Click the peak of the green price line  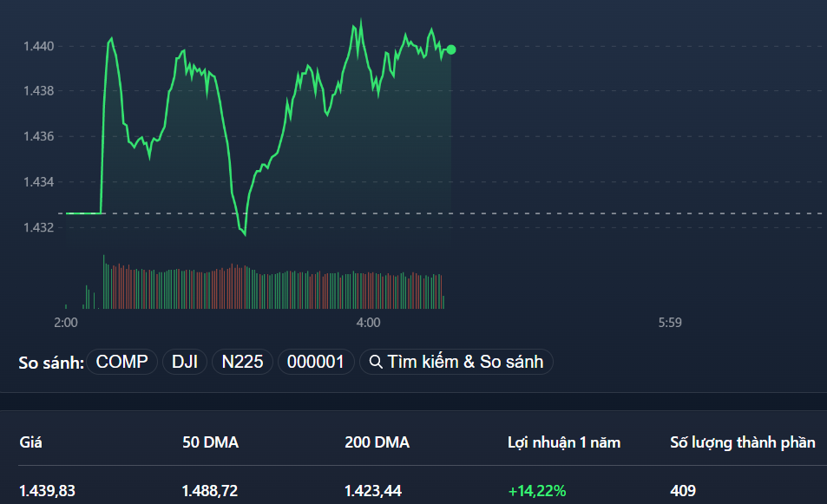click(359, 17)
